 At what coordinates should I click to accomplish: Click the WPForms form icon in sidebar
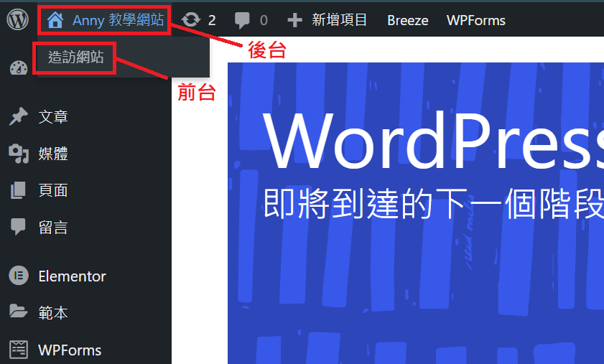coord(19,350)
